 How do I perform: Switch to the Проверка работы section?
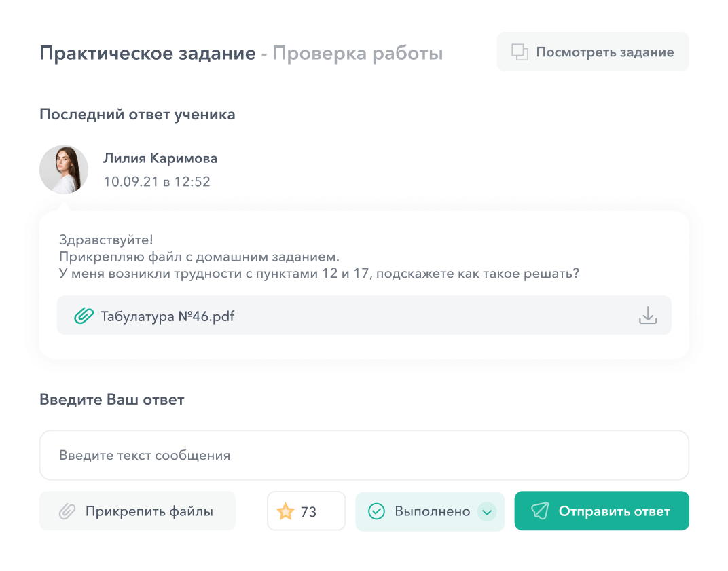[x=358, y=52]
